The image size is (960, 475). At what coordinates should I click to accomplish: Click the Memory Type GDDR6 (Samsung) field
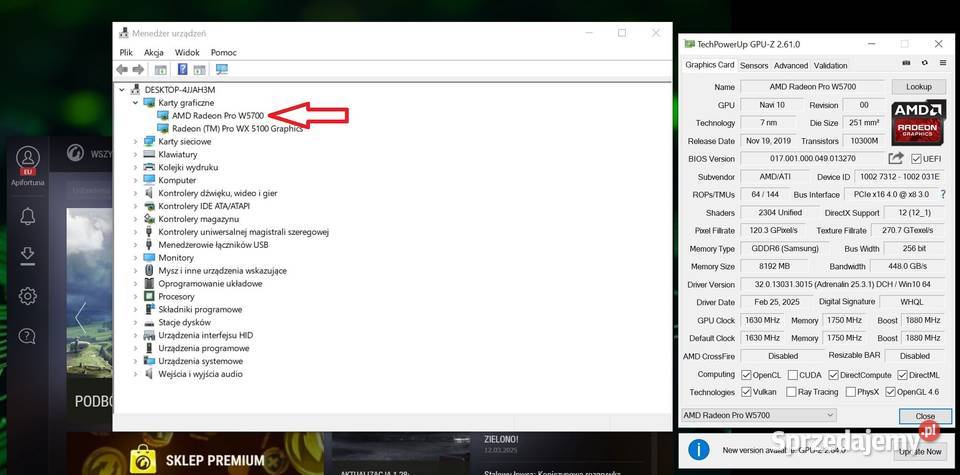pyautogui.click(x=784, y=249)
